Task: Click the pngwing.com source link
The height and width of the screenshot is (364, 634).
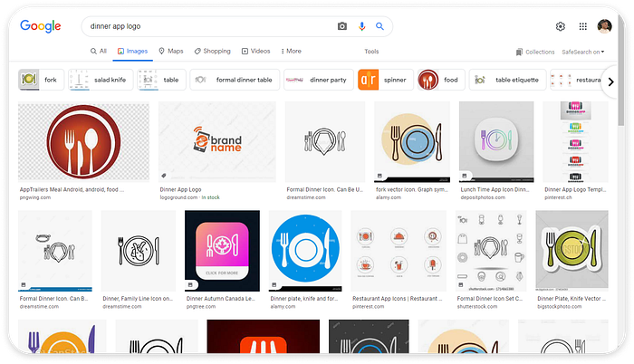Action: (x=35, y=197)
